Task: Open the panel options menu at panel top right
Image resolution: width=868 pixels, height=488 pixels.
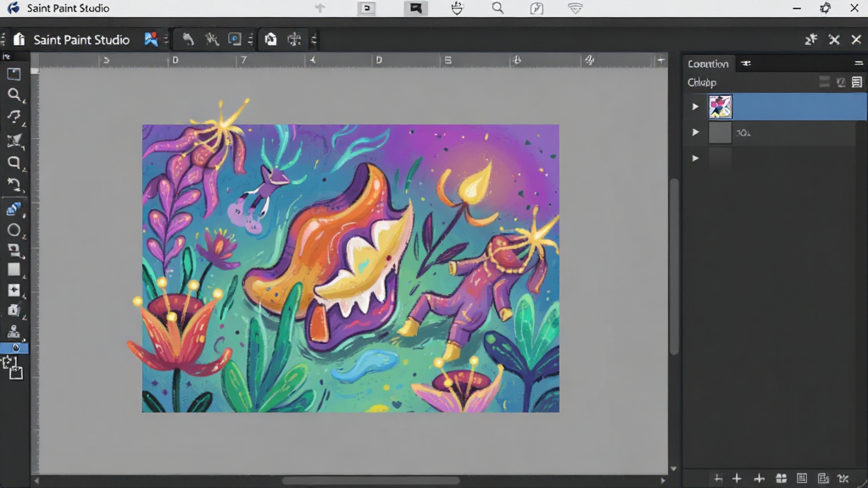Action: 859,63
